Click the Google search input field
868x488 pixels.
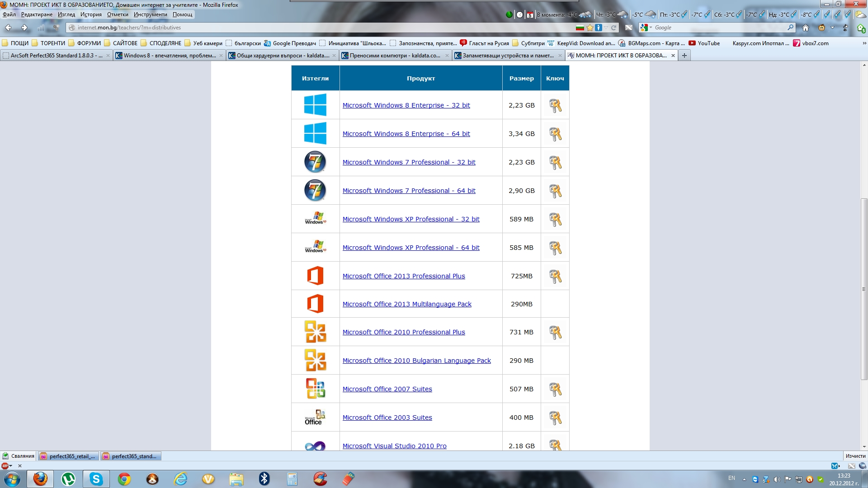[x=720, y=28]
